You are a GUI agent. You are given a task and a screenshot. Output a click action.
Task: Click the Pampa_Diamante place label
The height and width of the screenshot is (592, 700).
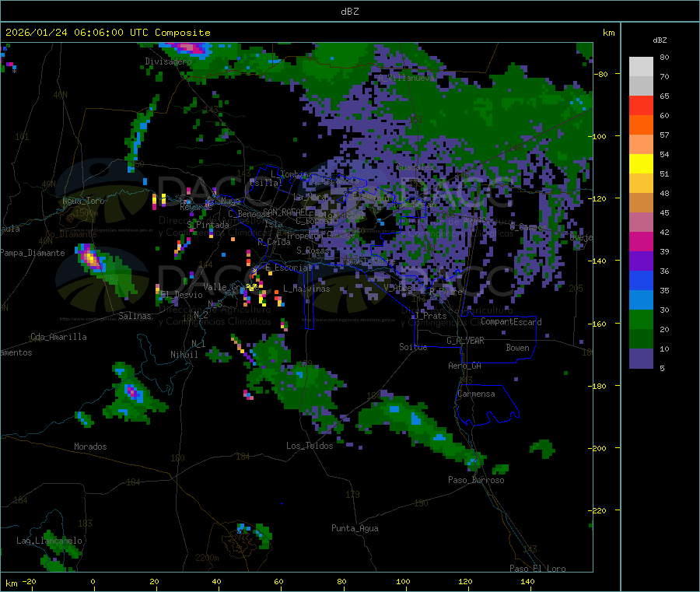pyautogui.click(x=33, y=253)
